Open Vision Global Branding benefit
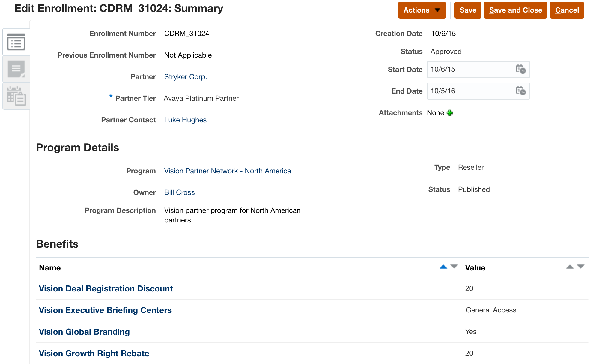The image size is (590, 364). 84,332
